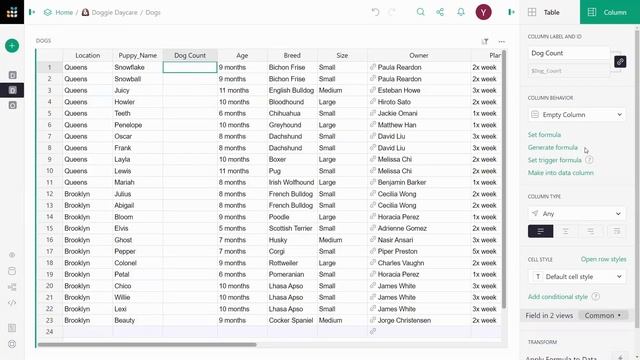Click the Set trigger formula link
This screenshot has width=640, height=360.
tap(554, 160)
